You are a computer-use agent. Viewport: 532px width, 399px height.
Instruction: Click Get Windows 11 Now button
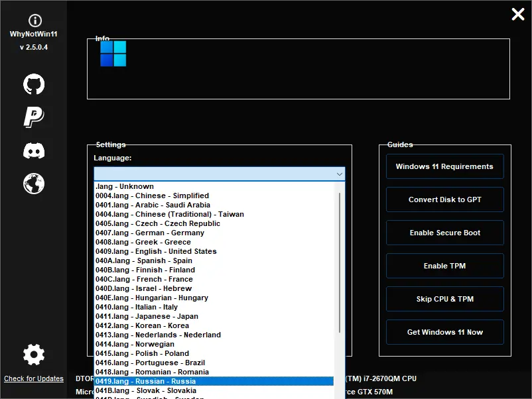(x=445, y=332)
